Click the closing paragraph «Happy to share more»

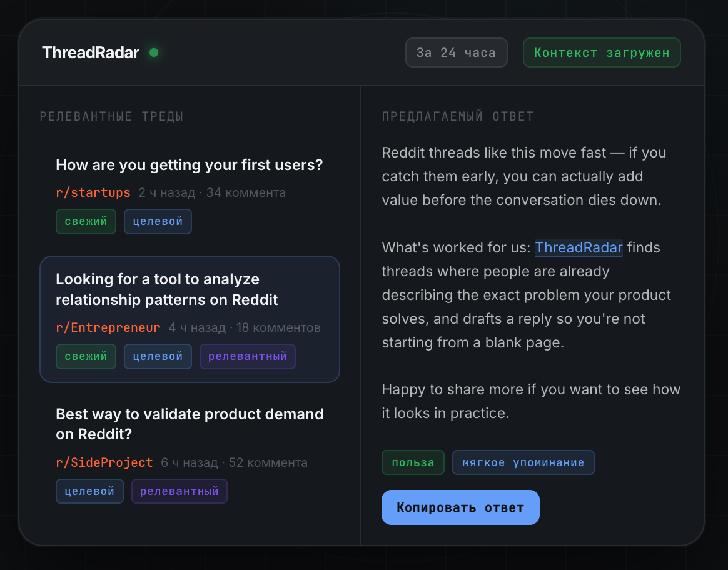[x=531, y=401]
